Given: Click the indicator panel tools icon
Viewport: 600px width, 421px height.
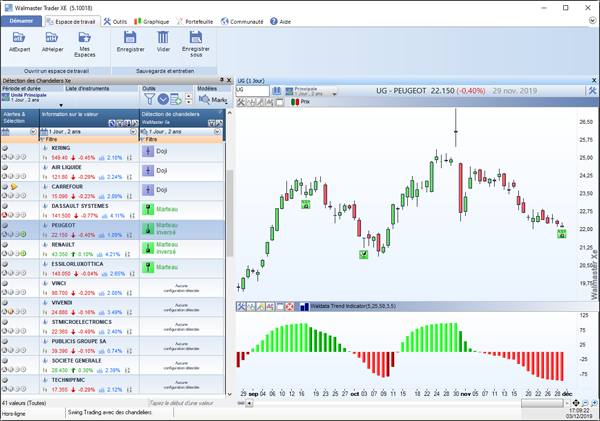Looking at the screenshot, I should (241, 306).
